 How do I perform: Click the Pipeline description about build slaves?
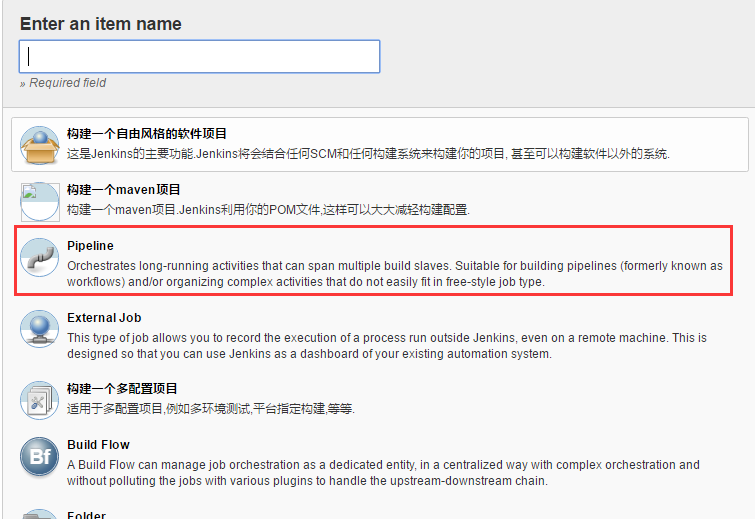click(394, 273)
